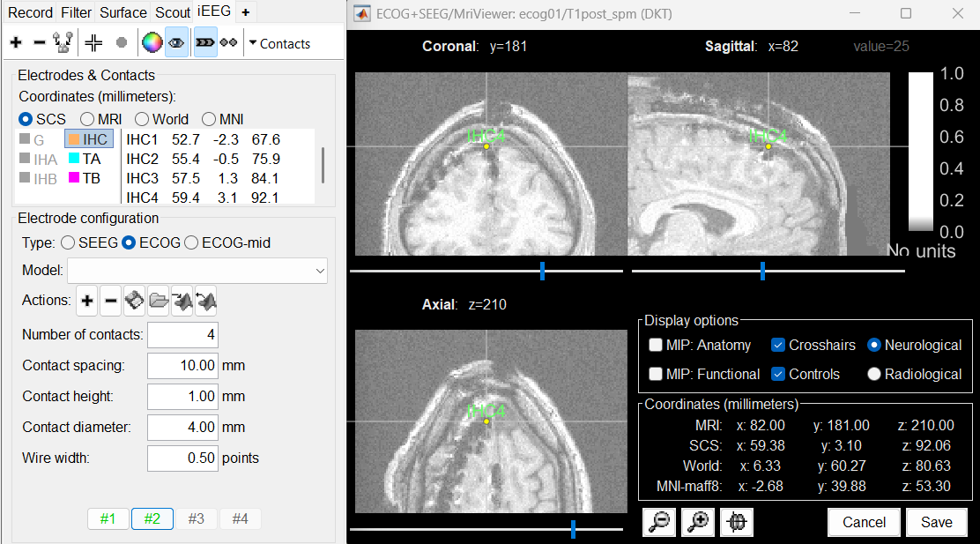Open the Filter tab
This screenshot has width=980, height=544.
77,12
